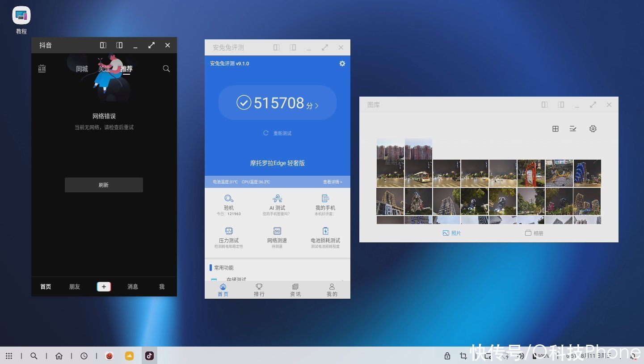Image resolution: width=644 pixels, height=364 pixels.
Task: Open the app drawer grid on taskbar
Action: coord(9,356)
